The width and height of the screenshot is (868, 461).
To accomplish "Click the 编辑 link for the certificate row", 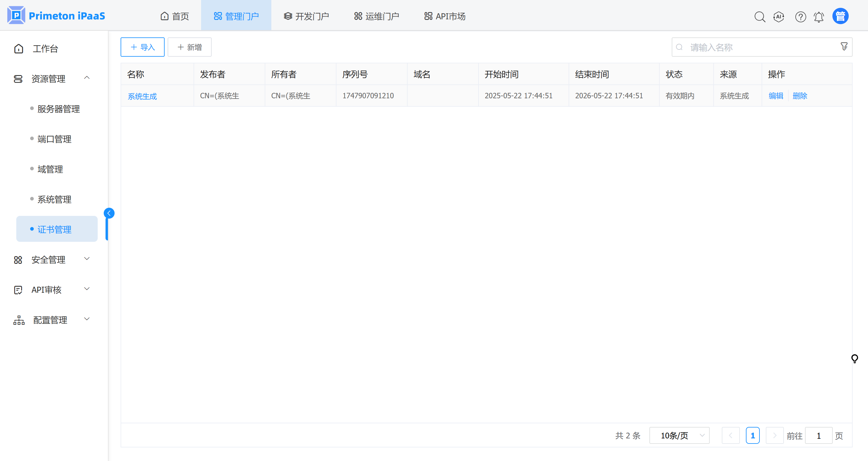I will coord(776,96).
